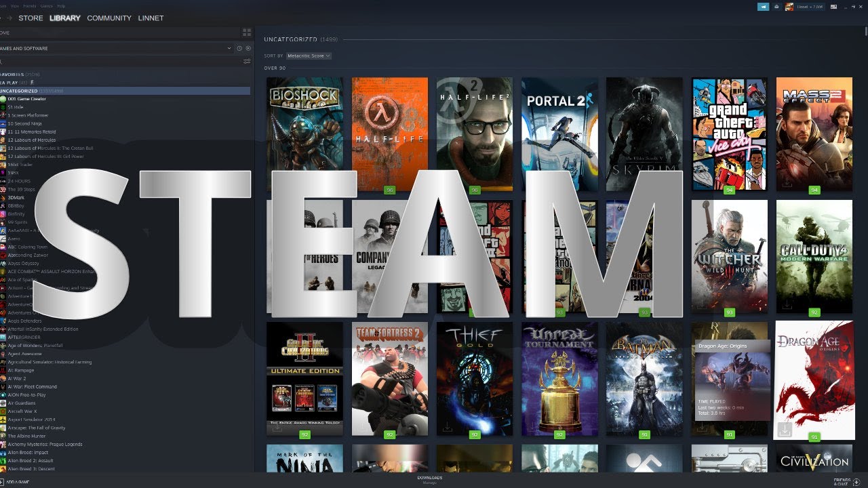The height and width of the screenshot is (488, 868).
Task: Select Age of Wonders: Planetfall
Action: pos(34,346)
